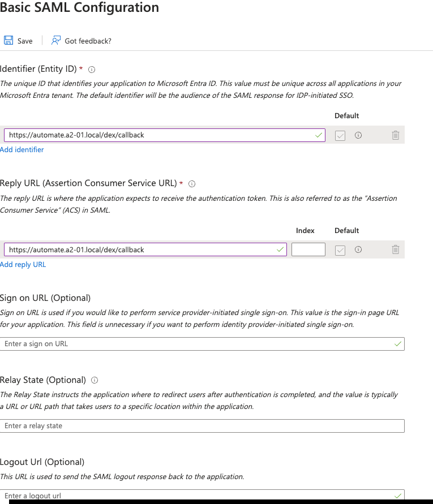Click the Add reply URL link
This screenshot has width=433, height=504.
(23, 264)
